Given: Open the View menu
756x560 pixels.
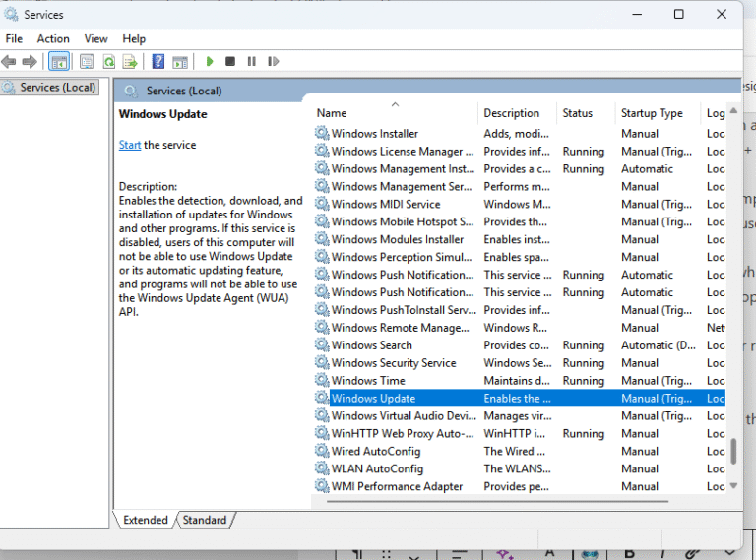Looking at the screenshot, I should (x=95, y=38).
